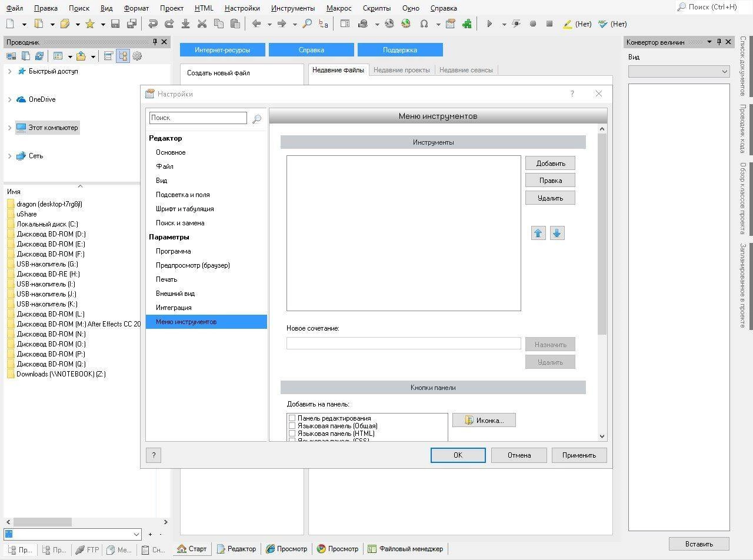
Task: Click the Omega special characters icon
Action: coord(424,24)
